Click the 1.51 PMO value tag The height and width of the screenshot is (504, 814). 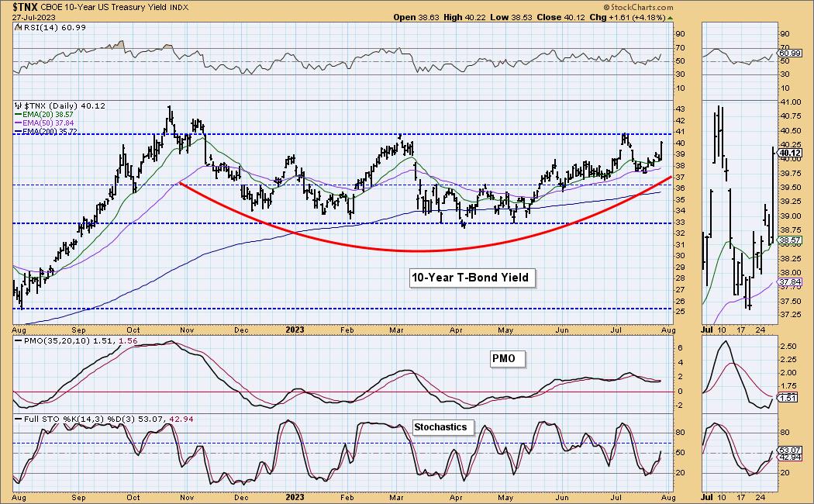pyautogui.click(x=788, y=398)
